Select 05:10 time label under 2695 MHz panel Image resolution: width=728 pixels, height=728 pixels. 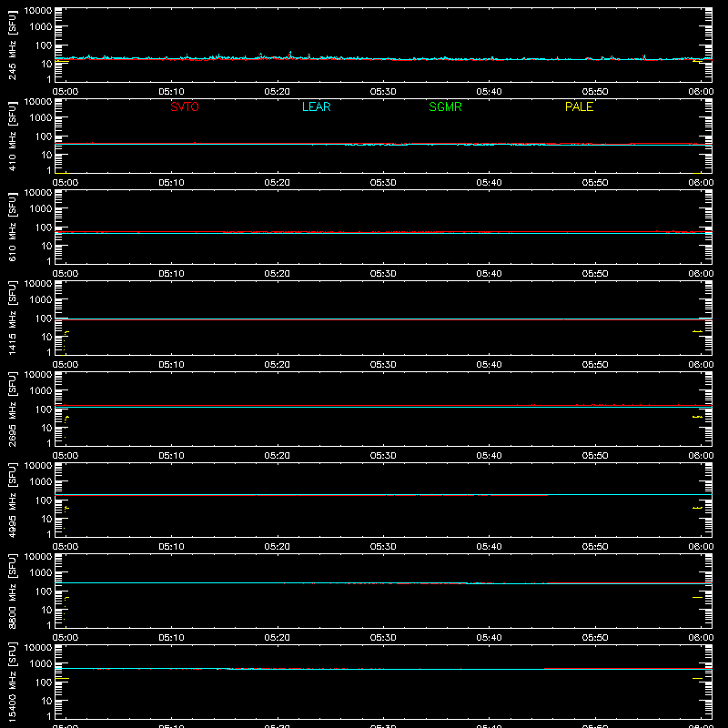click(171, 456)
